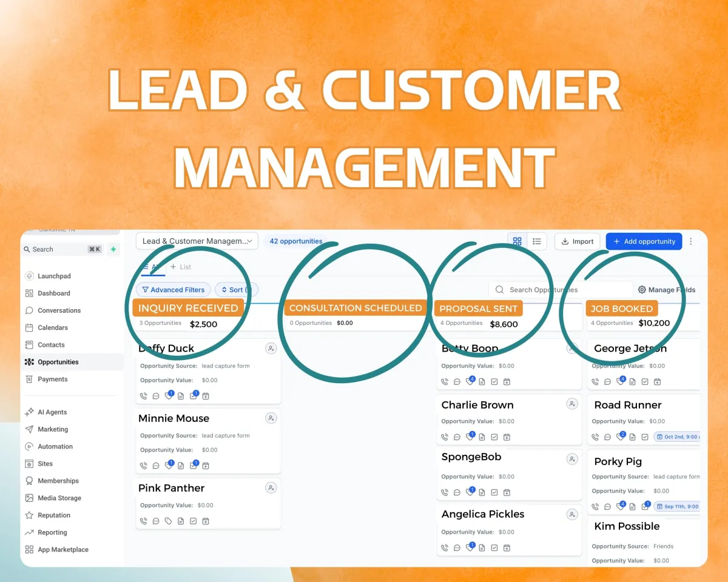
Task: Click the call icon on George Jetson's card
Action: coord(595,381)
